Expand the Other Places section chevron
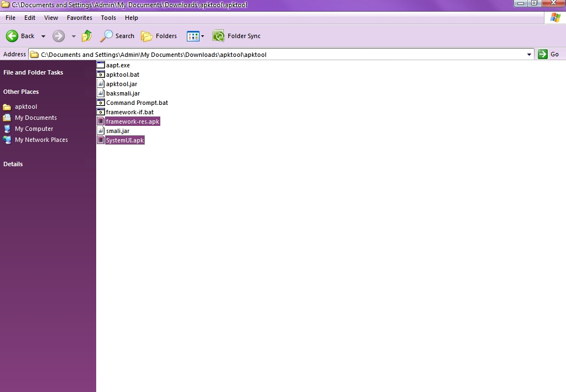The width and height of the screenshot is (566, 392). [88, 92]
